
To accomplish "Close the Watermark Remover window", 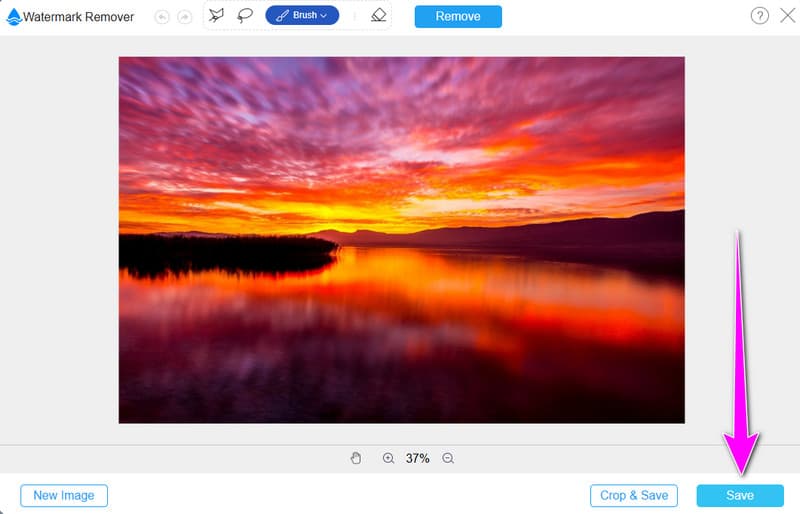I will (x=786, y=16).
